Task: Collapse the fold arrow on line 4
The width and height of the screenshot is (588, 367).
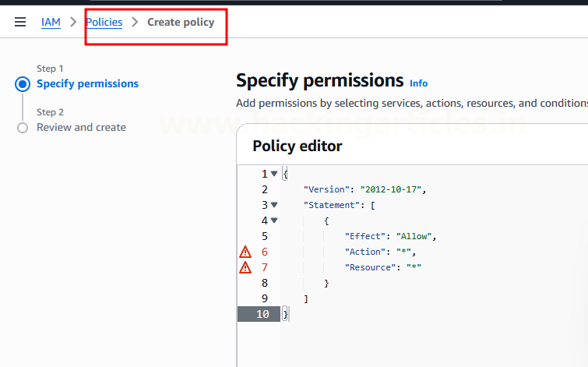Action: pos(274,221)
